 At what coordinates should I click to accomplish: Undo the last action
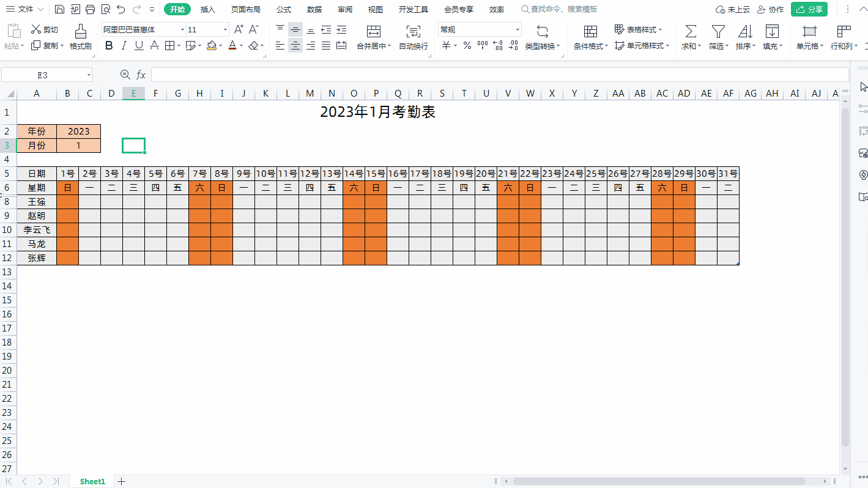pyautogui.click(x=121, y=9)
